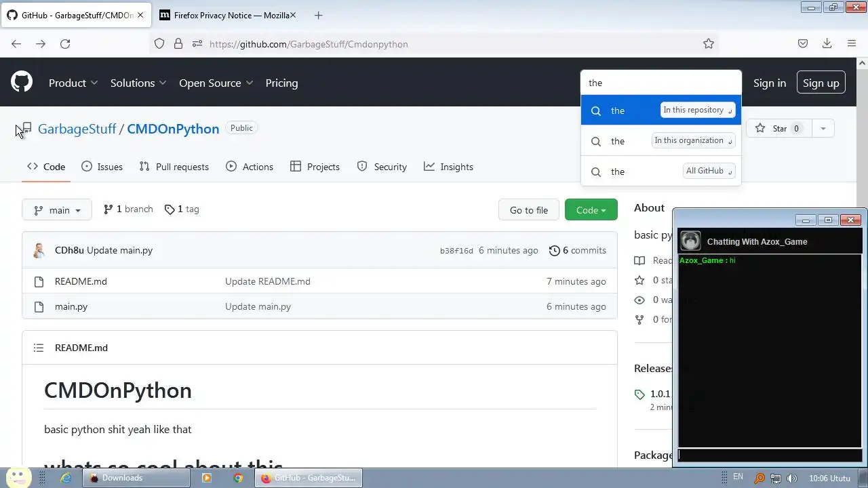Image resolution: width=868 pixels, height=488 pixels.
Task: Click the magnifier icon in the system tray
Action: [759, 479]
